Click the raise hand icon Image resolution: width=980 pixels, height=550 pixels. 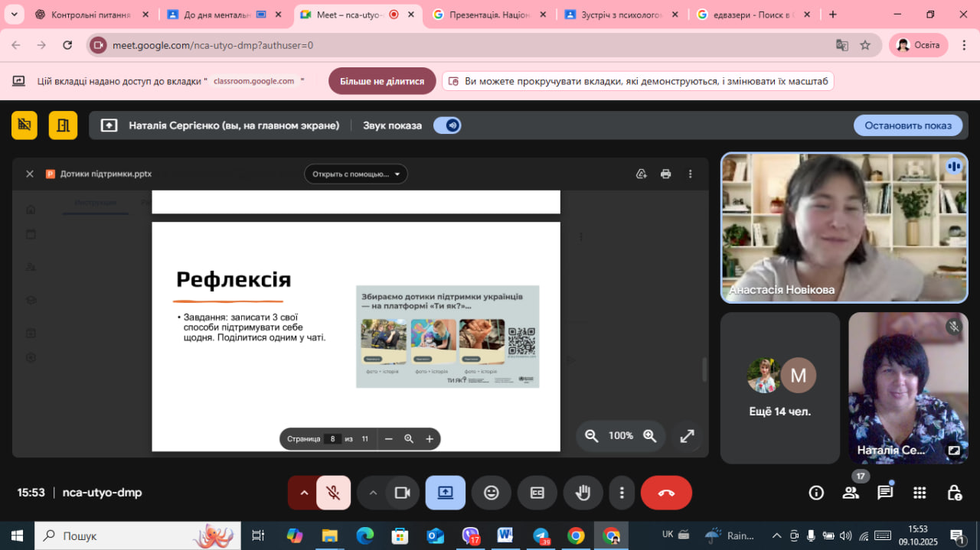click(583, 493)
